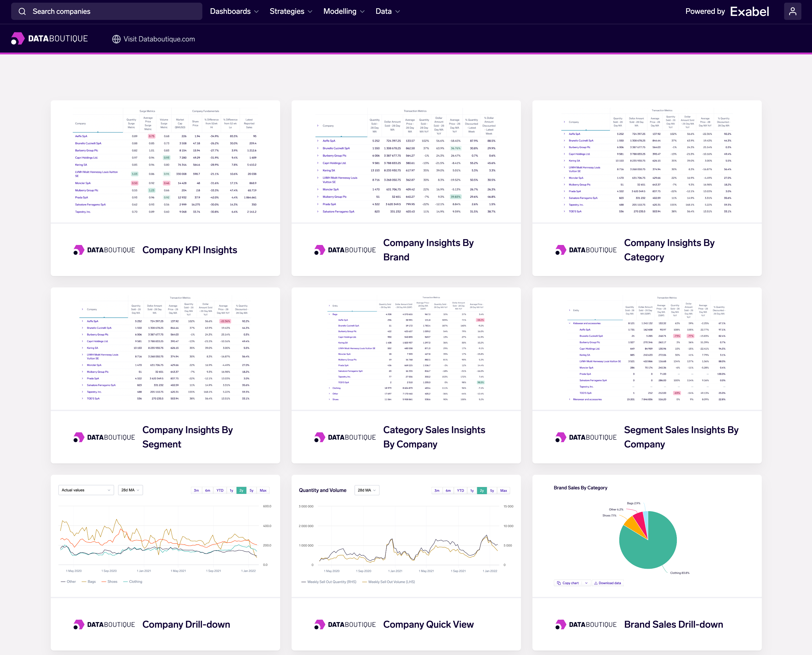Image resolution: width=812 pixels, height=655 pixels.
Task: Click Databoutique logo on Category Sales Insights card
Action: coord(345,437)
